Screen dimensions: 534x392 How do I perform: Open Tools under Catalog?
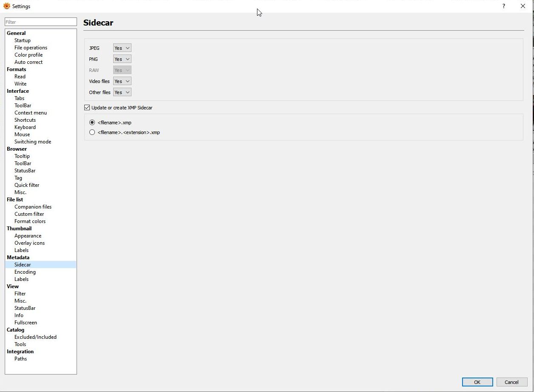20,344
